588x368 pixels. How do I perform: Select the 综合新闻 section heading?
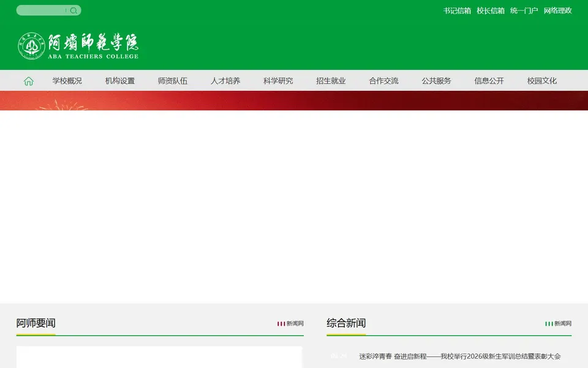(x=346, y=323)
